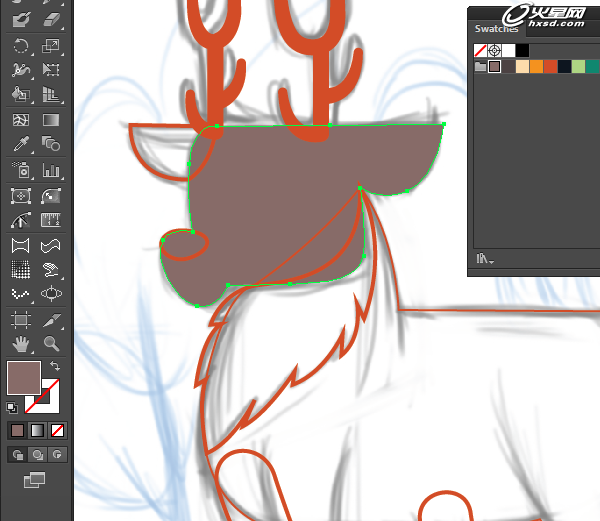The height and width of the screenshot is (521, 600).
Task: Pick the light green swatch
Action: 579,67
